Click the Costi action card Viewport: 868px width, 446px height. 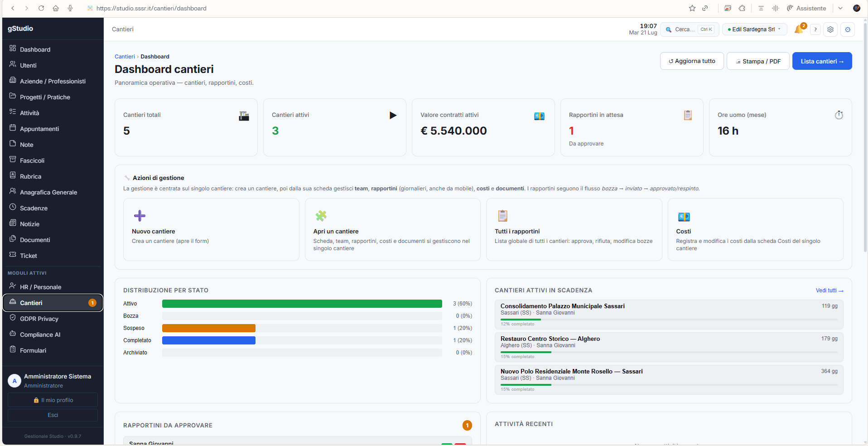(x=755, y=229)
